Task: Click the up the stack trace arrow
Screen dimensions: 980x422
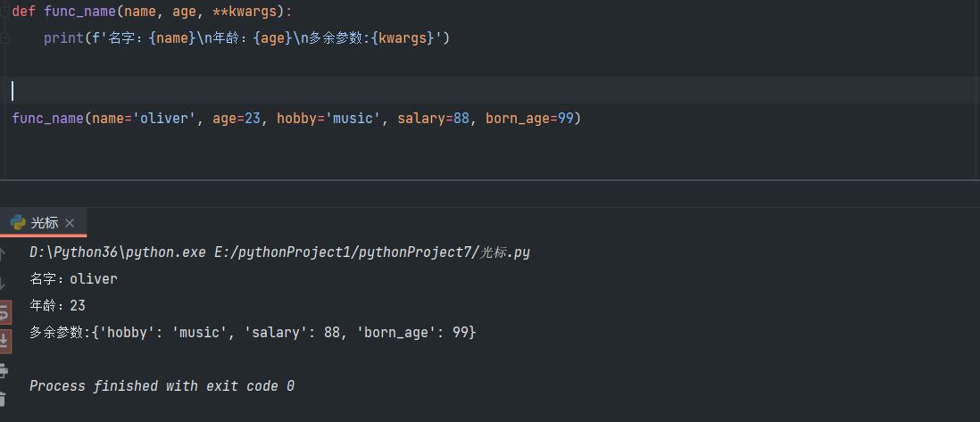Action: click(x=4, y=253)
